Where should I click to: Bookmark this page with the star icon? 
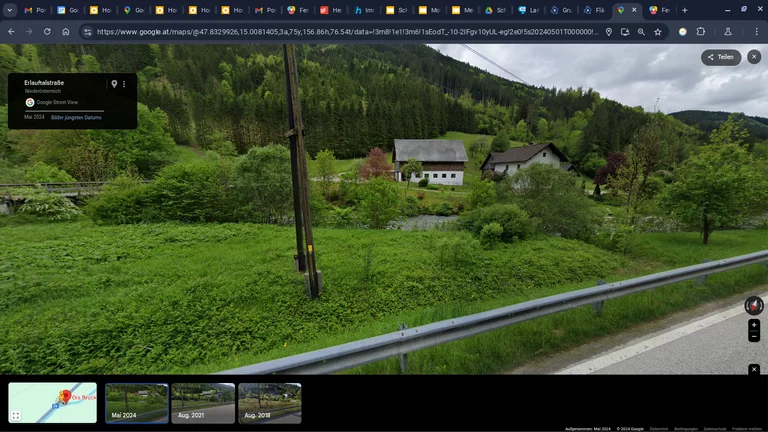pos(658,32)
